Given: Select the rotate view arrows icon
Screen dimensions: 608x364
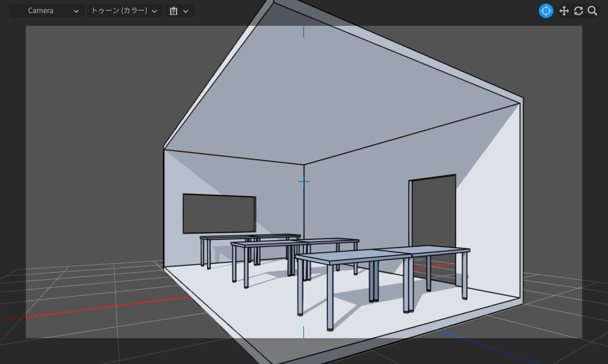Looking at the screenshot, I should (578, 11).
